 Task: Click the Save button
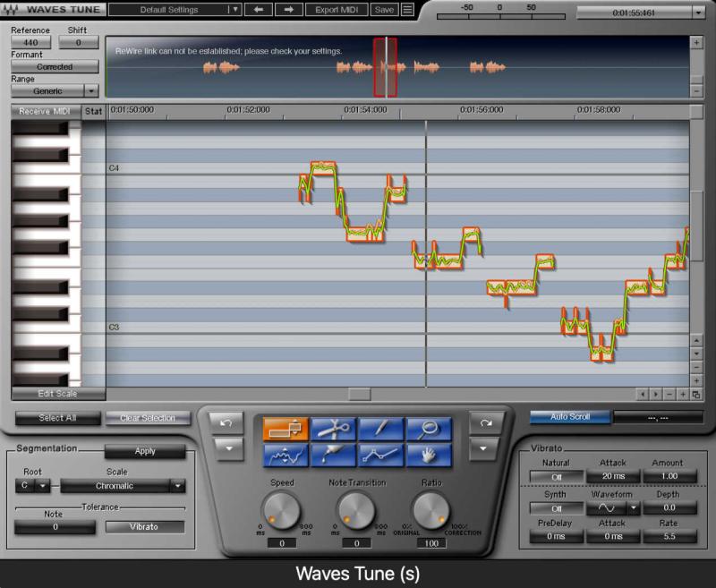pos(384,9)
